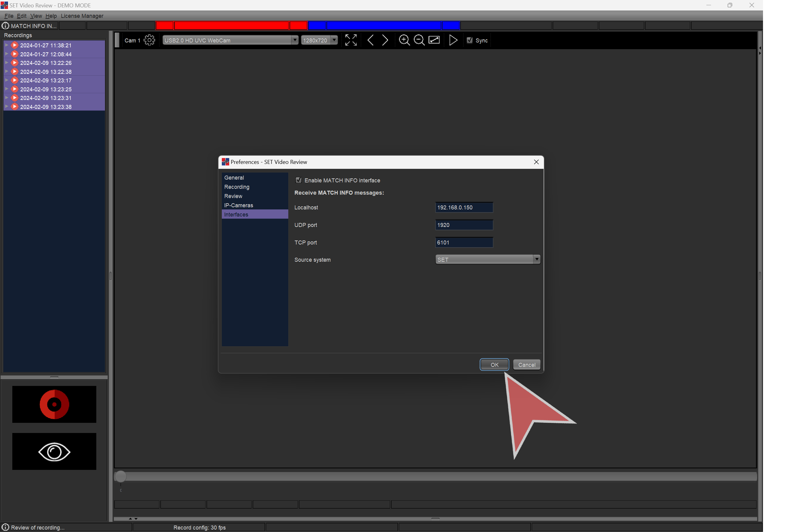This screenshot has height=532, width=791.
Task: Toggle the Sync checkbox
Action: pyautogui.click(x=469, y=40)
